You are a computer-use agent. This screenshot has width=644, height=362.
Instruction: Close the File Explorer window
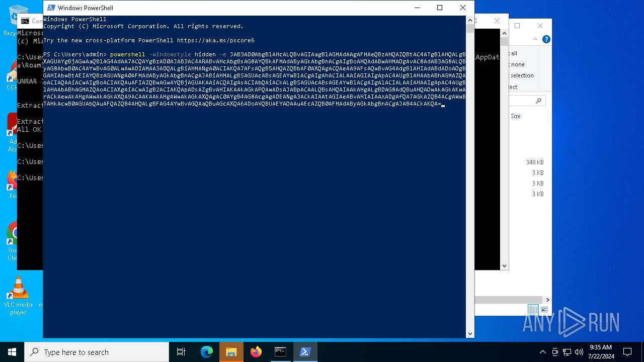tap(540, 26)
